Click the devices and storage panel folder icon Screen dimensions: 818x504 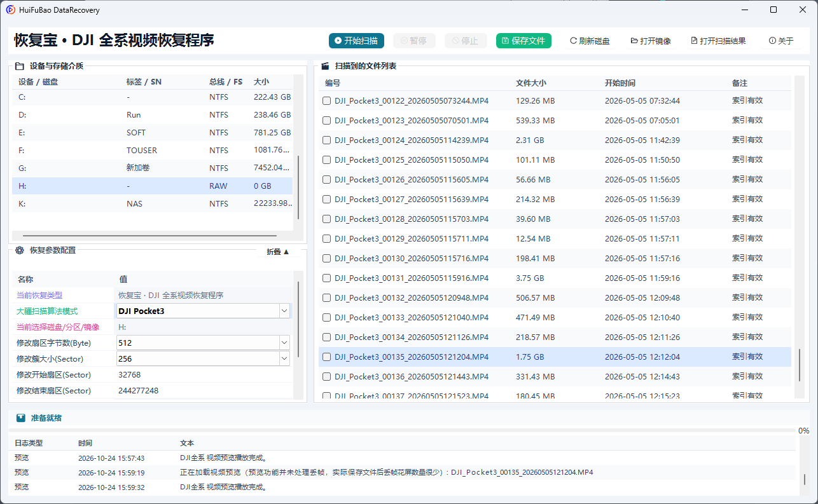click(20, 65)
